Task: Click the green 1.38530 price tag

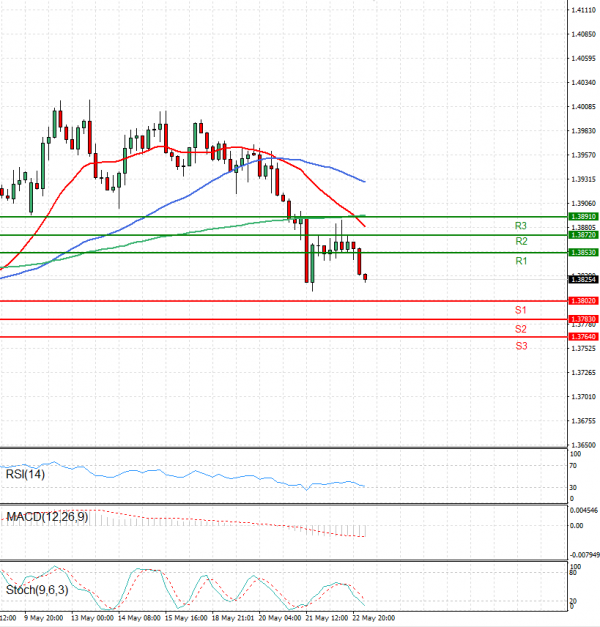Action: [584, 252]
